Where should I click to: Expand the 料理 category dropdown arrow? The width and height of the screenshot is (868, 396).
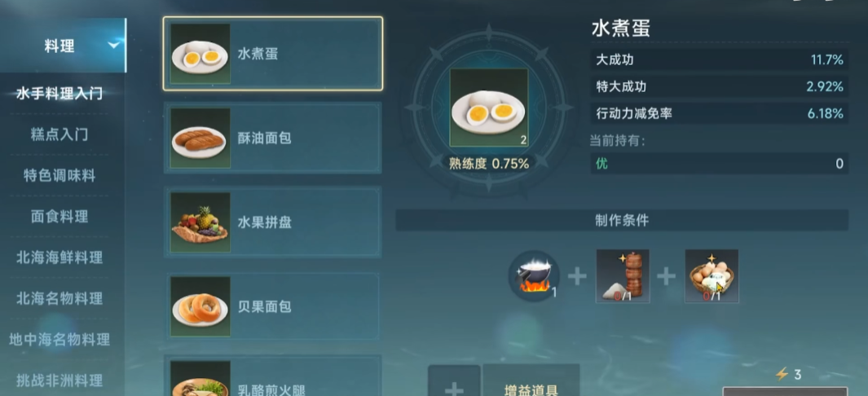(x=114, y=46)
